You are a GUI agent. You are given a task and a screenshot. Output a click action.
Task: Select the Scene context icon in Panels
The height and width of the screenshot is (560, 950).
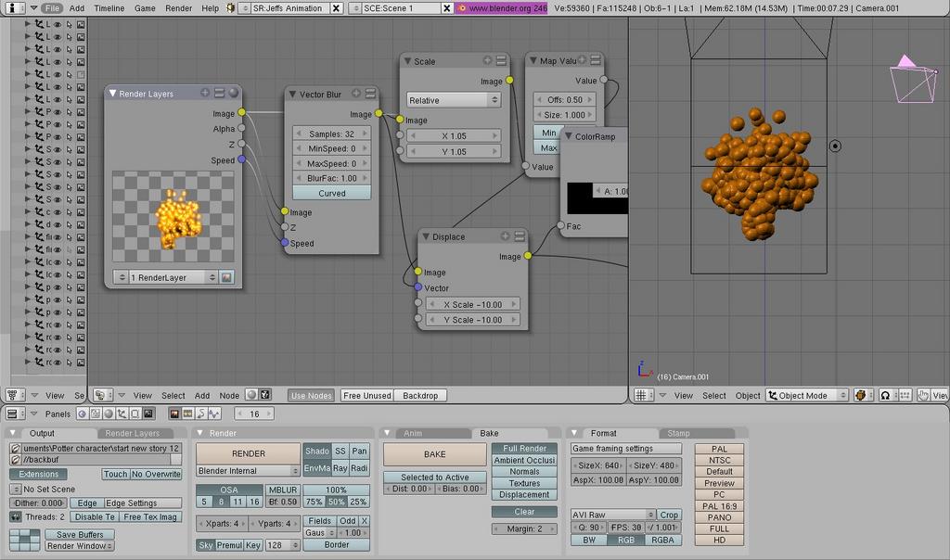[x=148, y=414]
